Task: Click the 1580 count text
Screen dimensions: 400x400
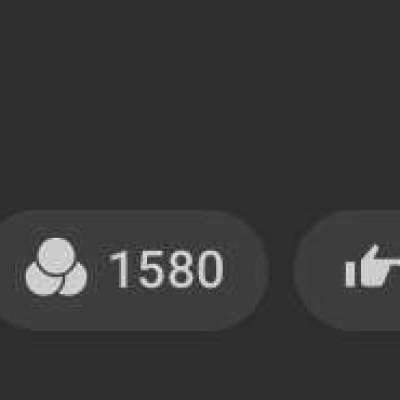Action: (x=166, y=270)
